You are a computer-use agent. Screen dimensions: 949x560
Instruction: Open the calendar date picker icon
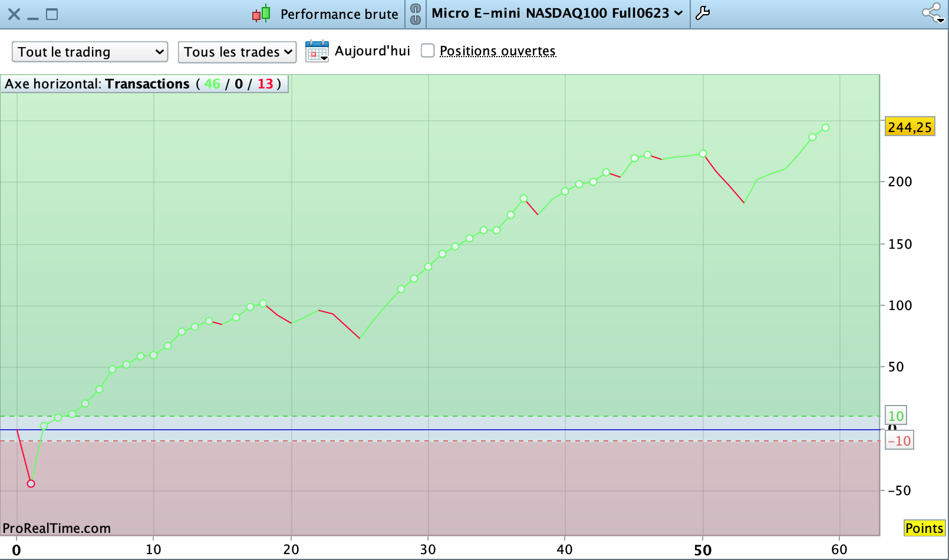coord(317,51)
